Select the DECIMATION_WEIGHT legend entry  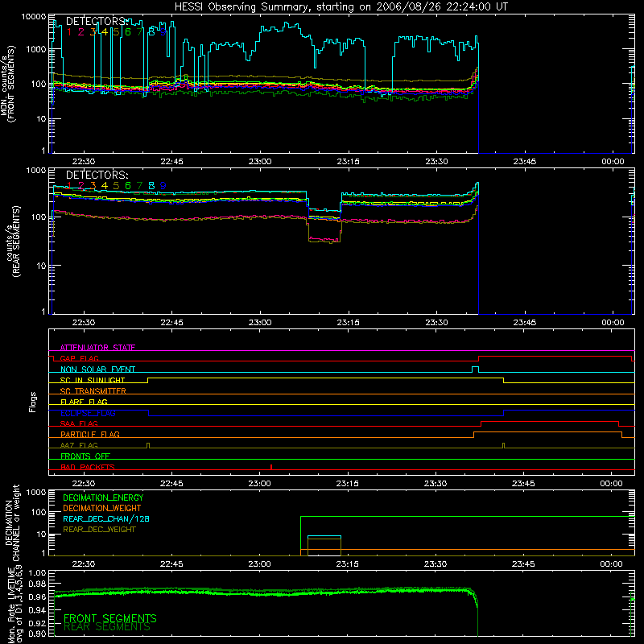(102, 508)
